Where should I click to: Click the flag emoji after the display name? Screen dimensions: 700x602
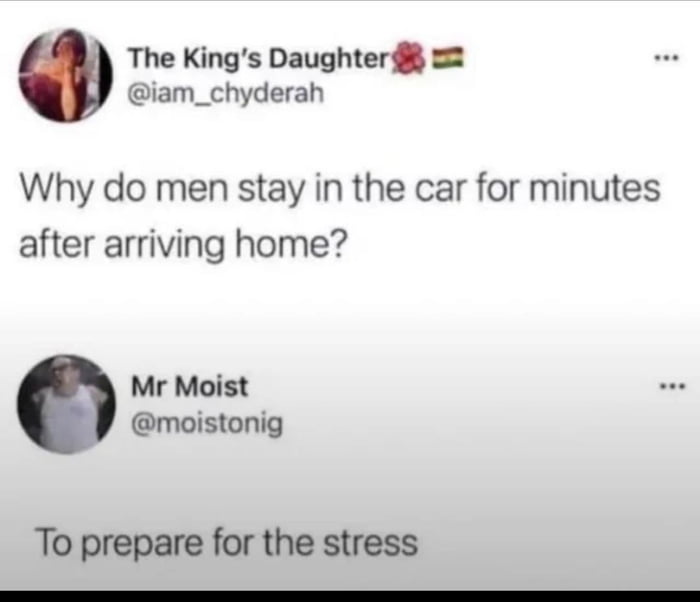pos(448,57)
